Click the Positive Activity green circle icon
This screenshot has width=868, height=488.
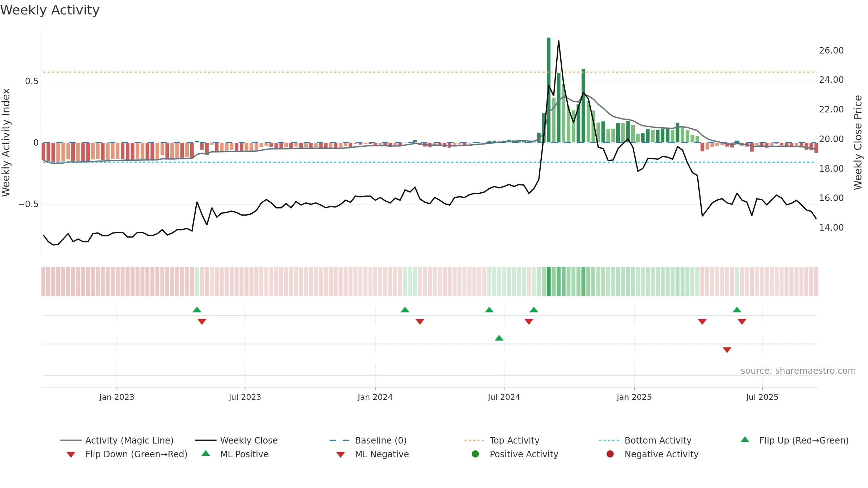coord(475,454)
